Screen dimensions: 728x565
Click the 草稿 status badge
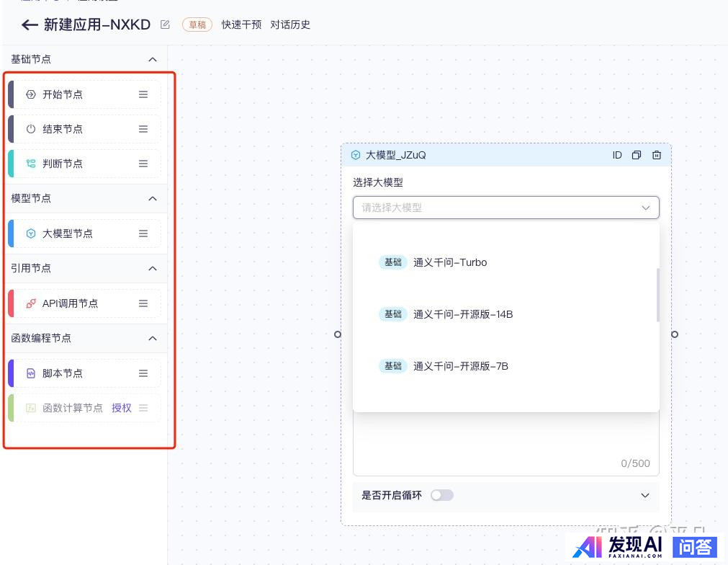(x=197, y=25)
